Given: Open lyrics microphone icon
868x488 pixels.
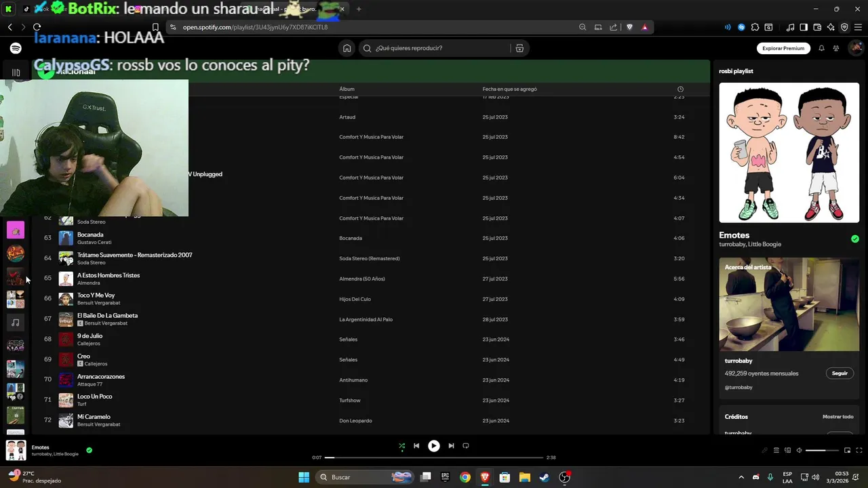Looking at the screenshot, I should [765, 450].
